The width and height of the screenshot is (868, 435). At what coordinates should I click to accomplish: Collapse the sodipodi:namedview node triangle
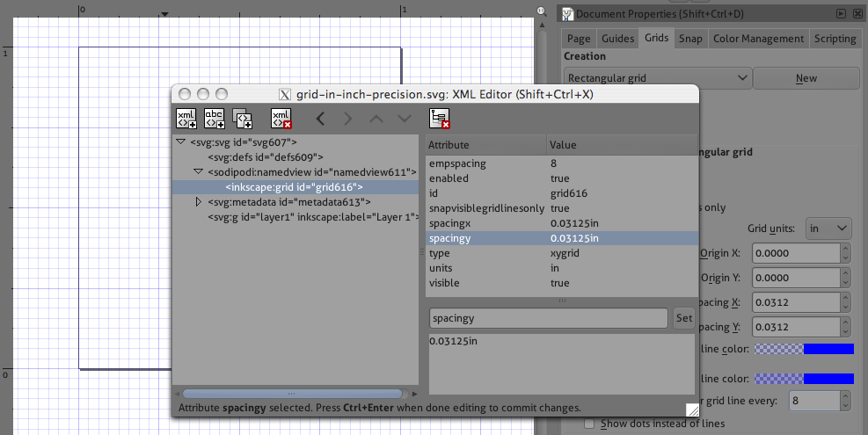point(198,172)
